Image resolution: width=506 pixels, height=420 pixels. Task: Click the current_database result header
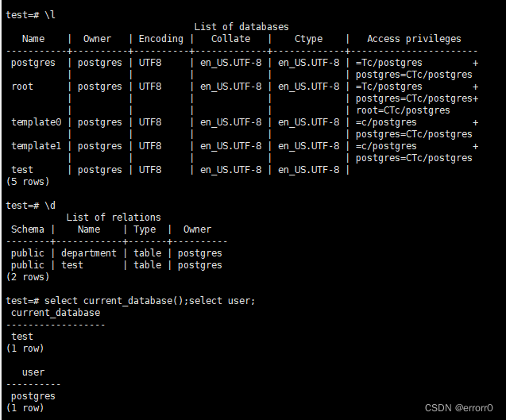56,313
